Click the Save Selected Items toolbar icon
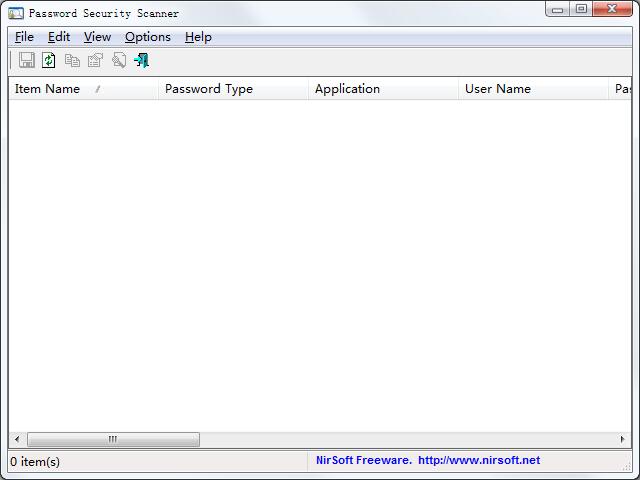This screenshot has width=640, height=480. click(x=27, y=60)
